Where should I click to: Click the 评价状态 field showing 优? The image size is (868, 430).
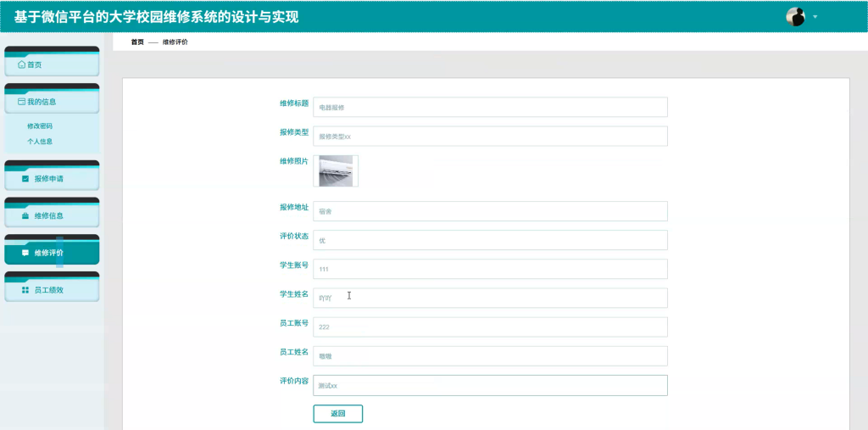point(490,241)
